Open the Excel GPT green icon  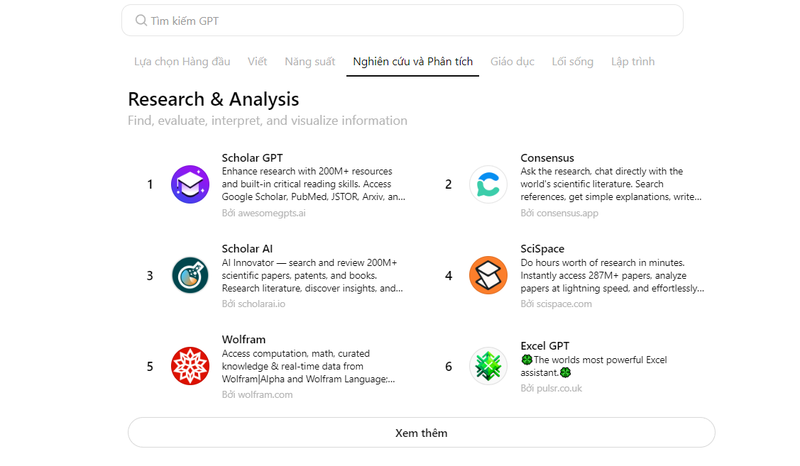(x=488, y=366)
